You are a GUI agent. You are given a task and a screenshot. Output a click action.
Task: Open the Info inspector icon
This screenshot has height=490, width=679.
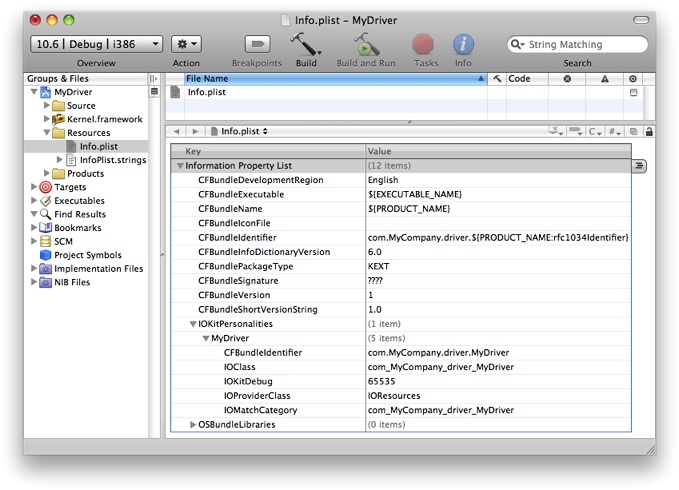(463, 44)
